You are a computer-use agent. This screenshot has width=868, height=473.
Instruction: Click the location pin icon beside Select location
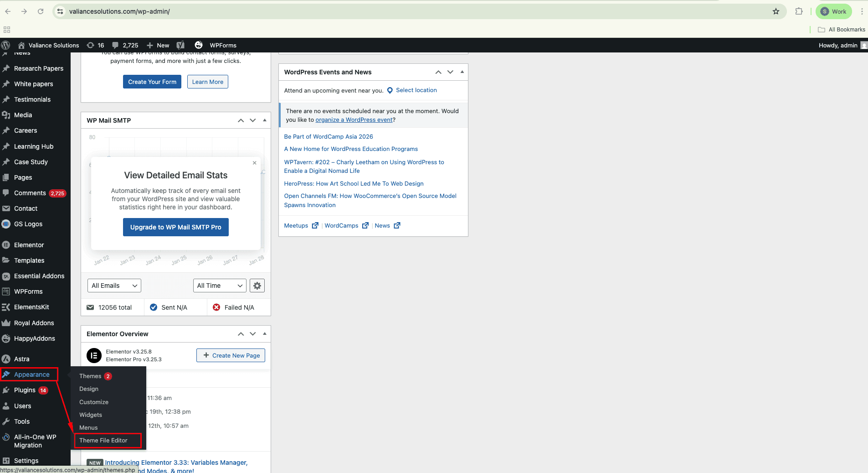click(390, 90)
